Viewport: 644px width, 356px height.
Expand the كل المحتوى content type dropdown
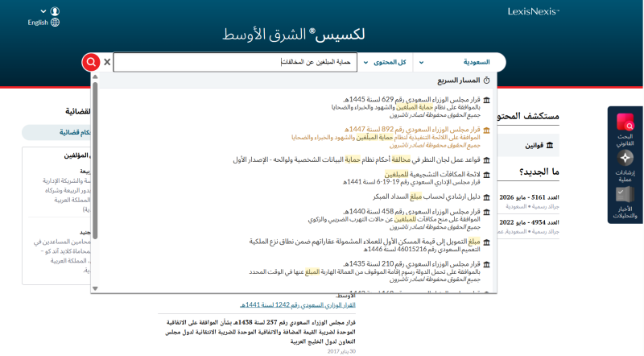[385, 62]
